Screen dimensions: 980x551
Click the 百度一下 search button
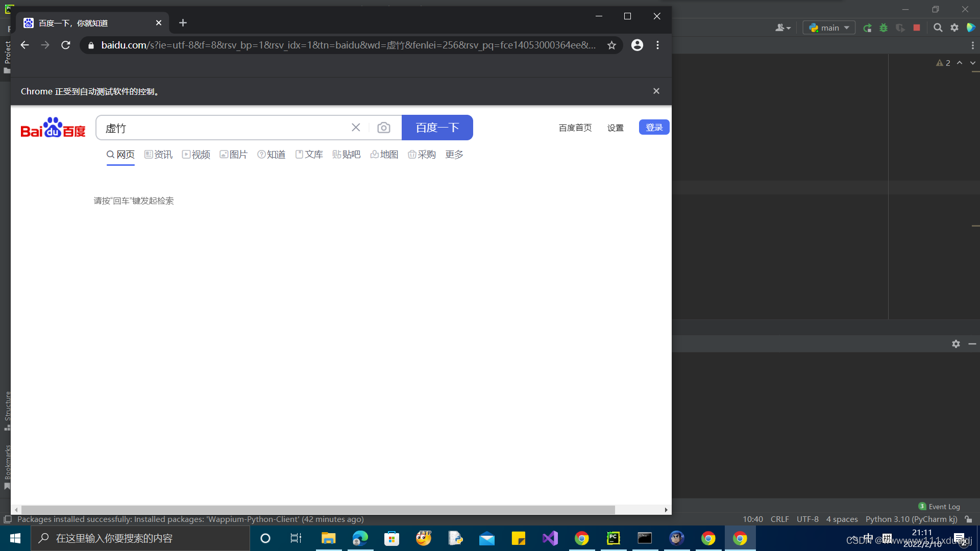point(437,128)
